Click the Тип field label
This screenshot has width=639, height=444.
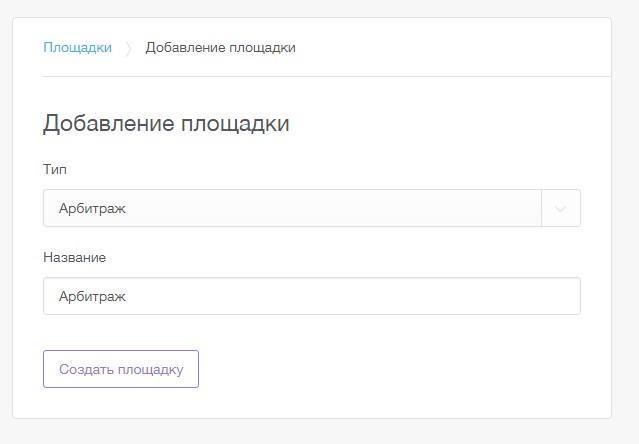tap(55, 170)
